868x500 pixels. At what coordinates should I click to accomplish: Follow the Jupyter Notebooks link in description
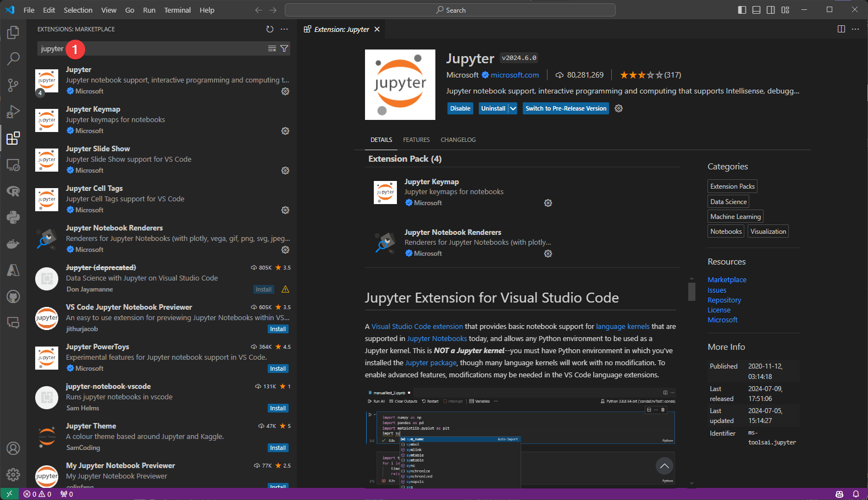tap(437, 338)
